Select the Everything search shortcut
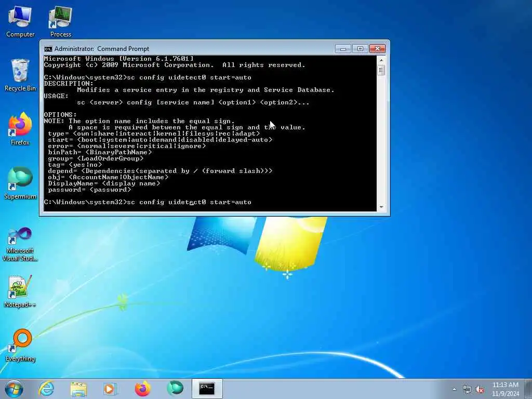 (x=20, y=345)
